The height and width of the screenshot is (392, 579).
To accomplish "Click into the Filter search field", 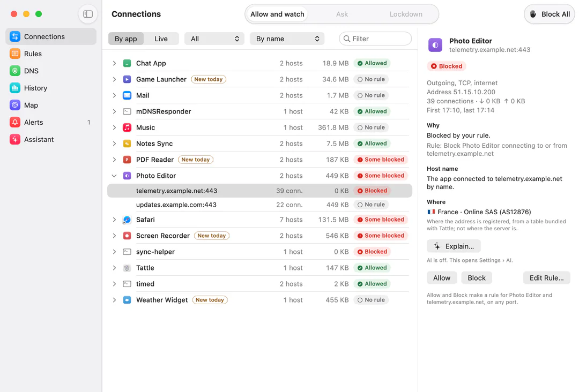I will (375, 39).
